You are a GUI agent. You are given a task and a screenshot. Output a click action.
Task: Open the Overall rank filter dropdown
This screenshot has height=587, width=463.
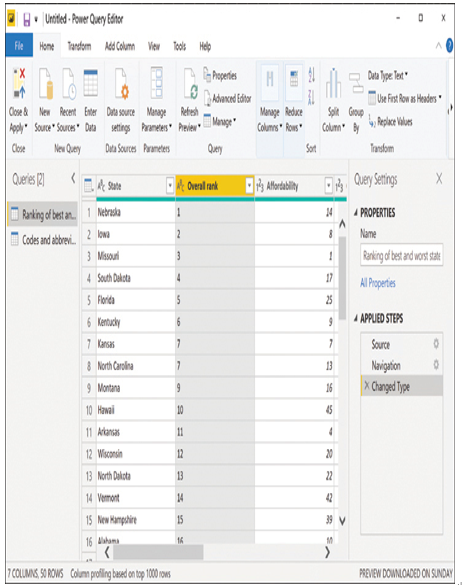(249, 185)
